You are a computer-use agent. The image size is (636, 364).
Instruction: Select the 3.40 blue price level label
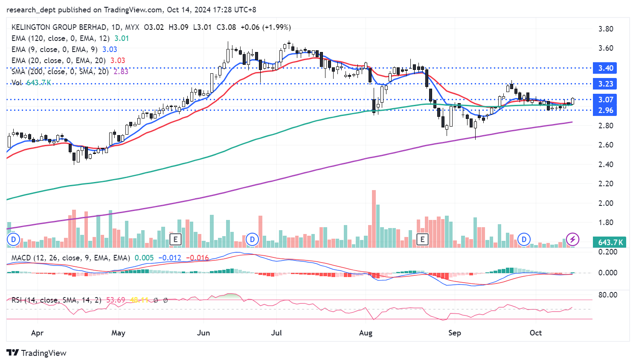(605, 68)
